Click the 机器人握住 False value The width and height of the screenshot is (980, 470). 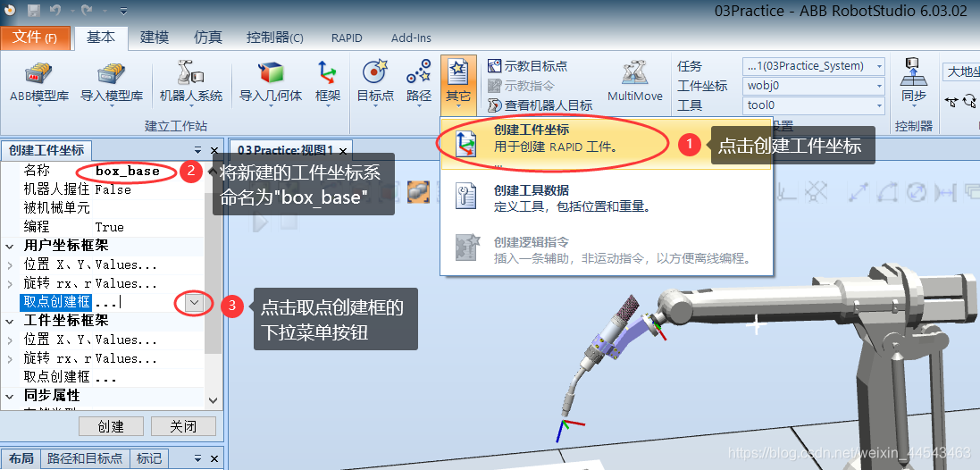[x=149, y=189]
